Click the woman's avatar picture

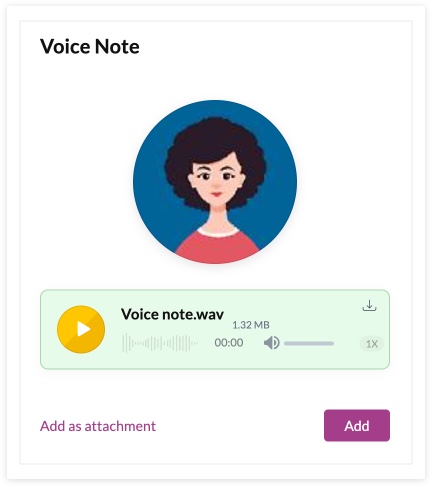pos(215,182)
